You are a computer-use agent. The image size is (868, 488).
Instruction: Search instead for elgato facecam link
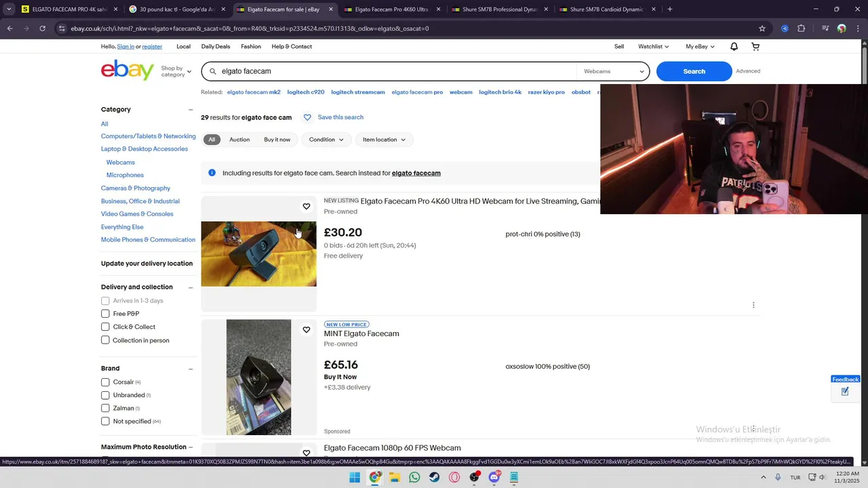(416, 174)
